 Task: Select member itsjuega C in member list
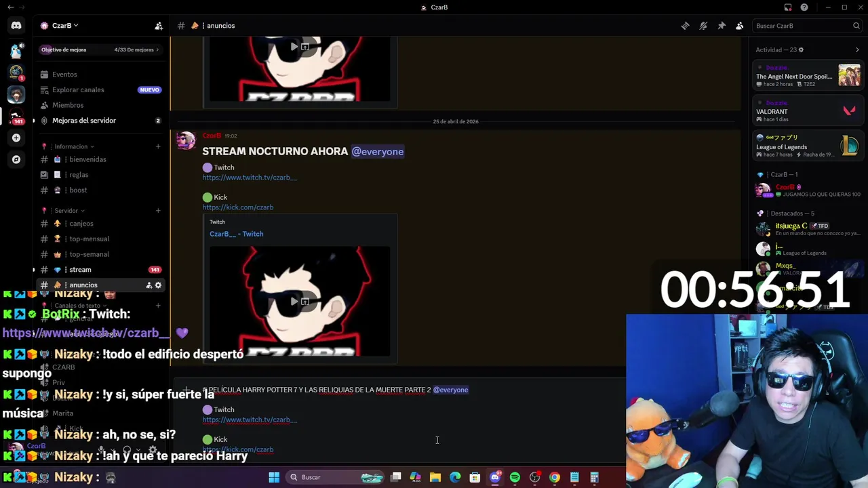pos(808,229)
